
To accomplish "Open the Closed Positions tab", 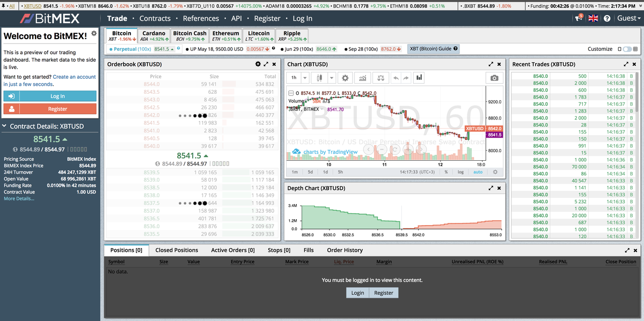I will point(177,250).
